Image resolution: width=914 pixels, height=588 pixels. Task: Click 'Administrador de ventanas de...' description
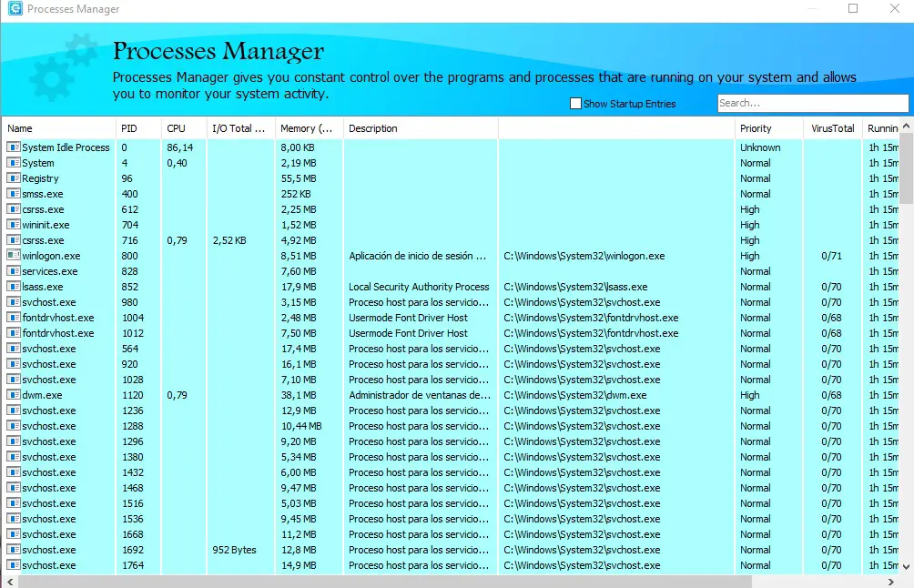420,395
